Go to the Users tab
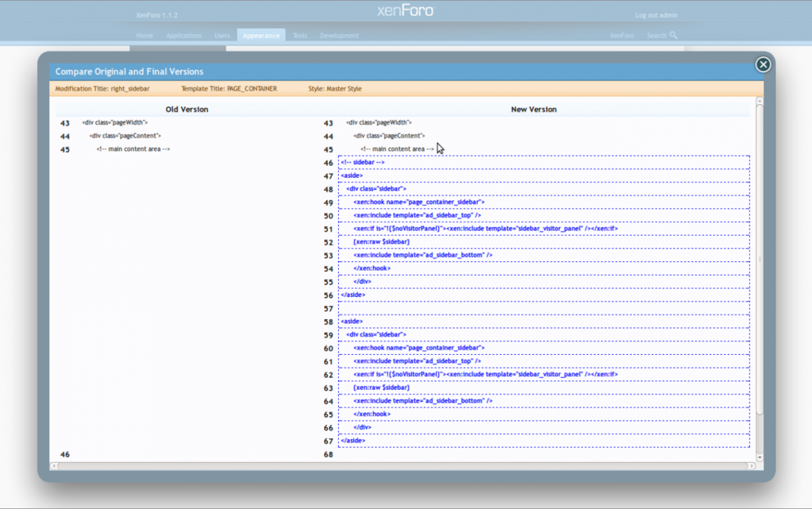Viewport: 812px width, 509px height. 221,35
